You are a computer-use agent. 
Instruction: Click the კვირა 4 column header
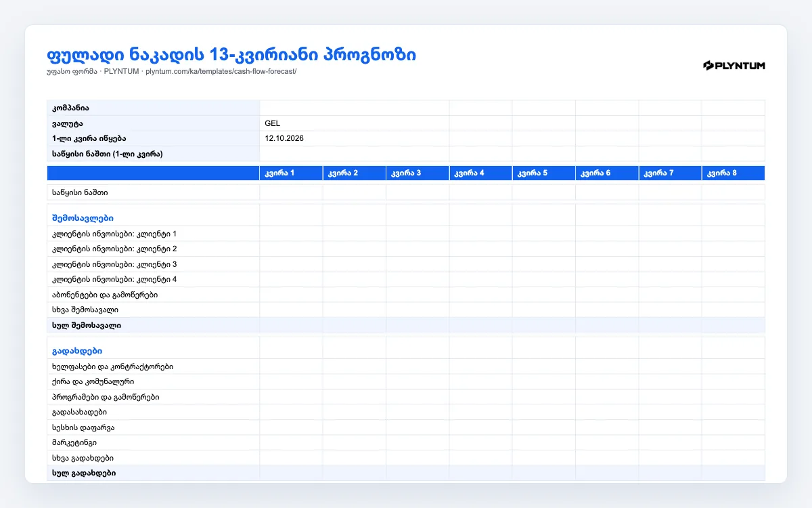pyautogui.click(x=480, y=173)
